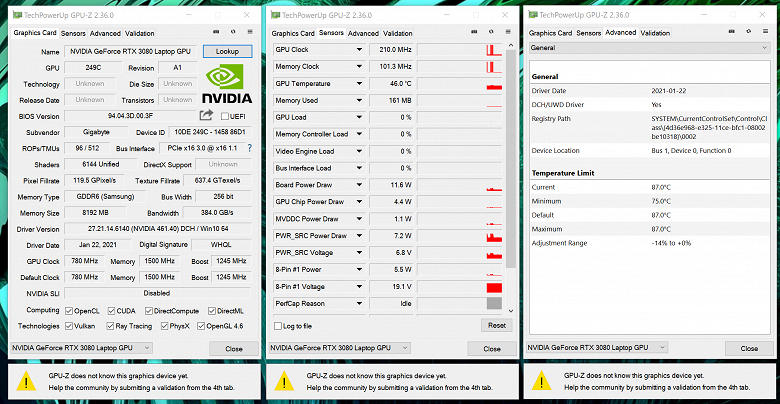The width and height of the screenshot is (780, 404).
Task: Toggle the DirectML checkbox
Action: coord(212,311)
